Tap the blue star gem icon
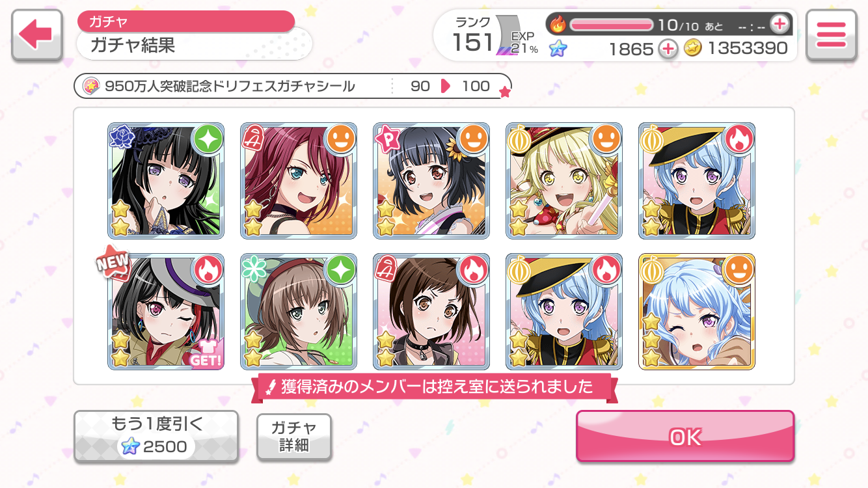The height and width of the screenshot is (488, 868). tap(558, 48)
